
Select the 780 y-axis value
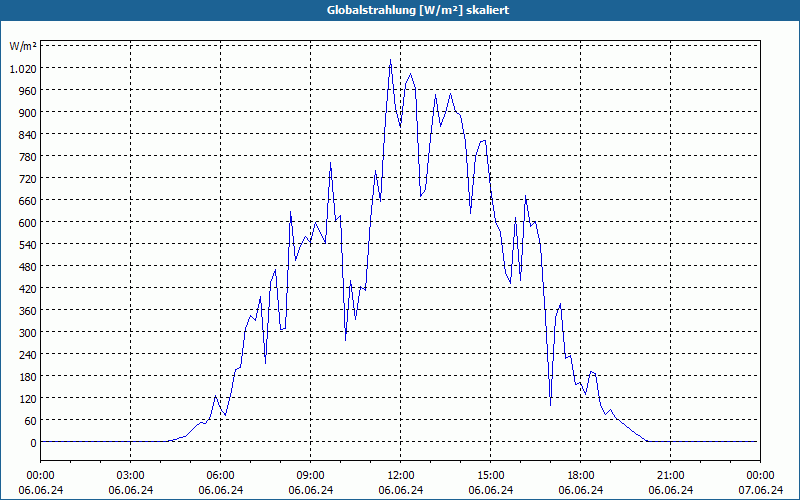tap(27, 157)
